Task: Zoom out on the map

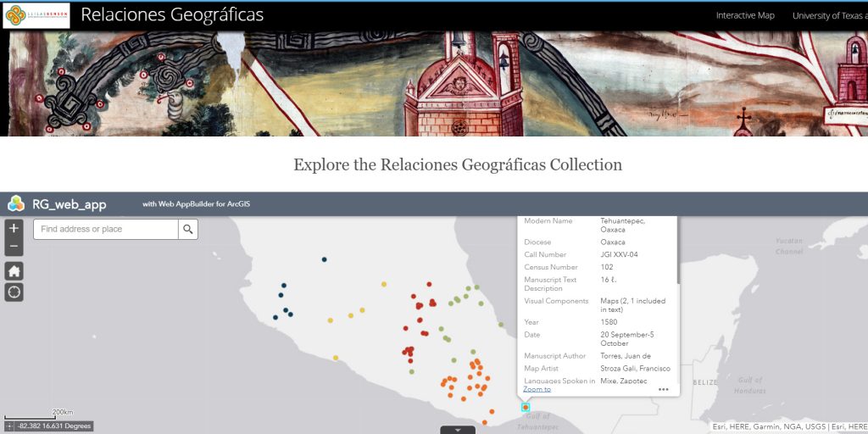Action: 14,248
